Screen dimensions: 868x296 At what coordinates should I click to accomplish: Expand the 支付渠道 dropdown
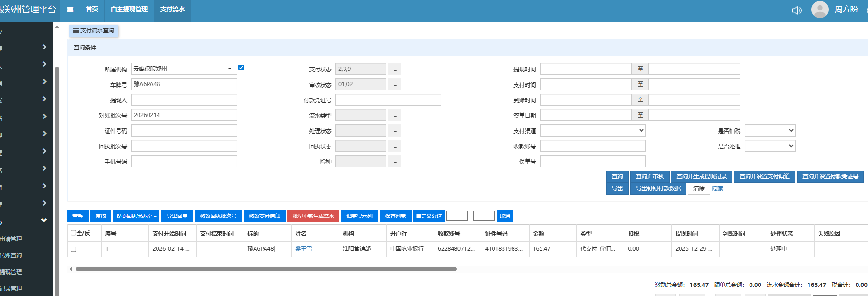(592, 131)
